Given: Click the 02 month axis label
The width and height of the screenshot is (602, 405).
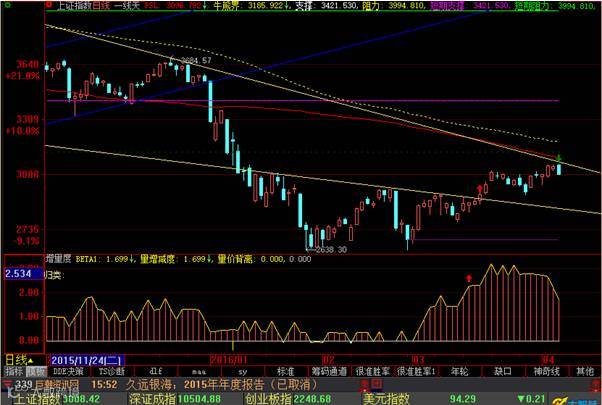Looking at the screenshot, I should [x=328, y=360].
